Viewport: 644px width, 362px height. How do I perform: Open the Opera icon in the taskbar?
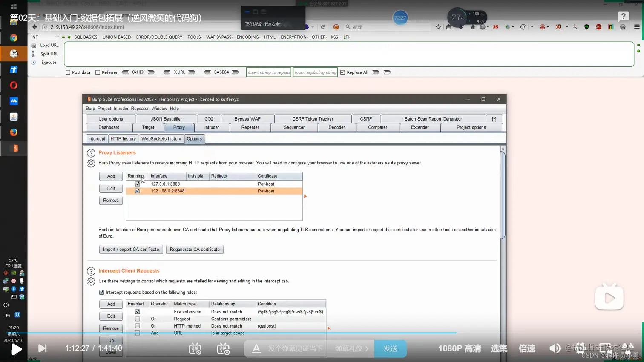point(14,85)
